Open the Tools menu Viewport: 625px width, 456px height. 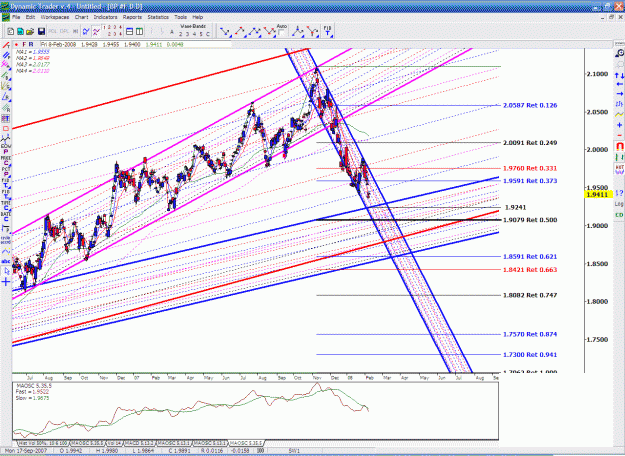pyautogui.click(x=180, y=17)
